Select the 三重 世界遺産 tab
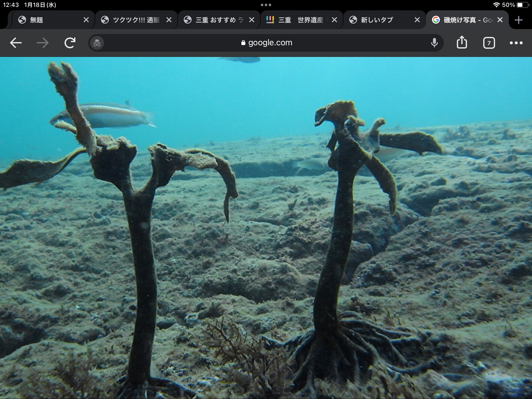 (x=298, y=20)
